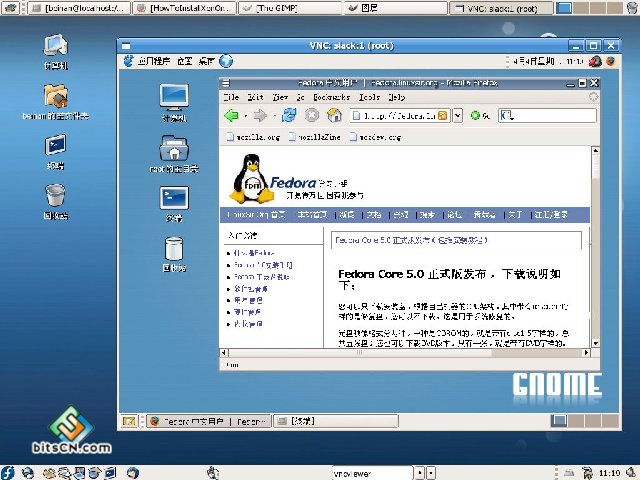Select the terminal task in the VNC taskbar
The image size is (640, 480).
pos(336,421)
